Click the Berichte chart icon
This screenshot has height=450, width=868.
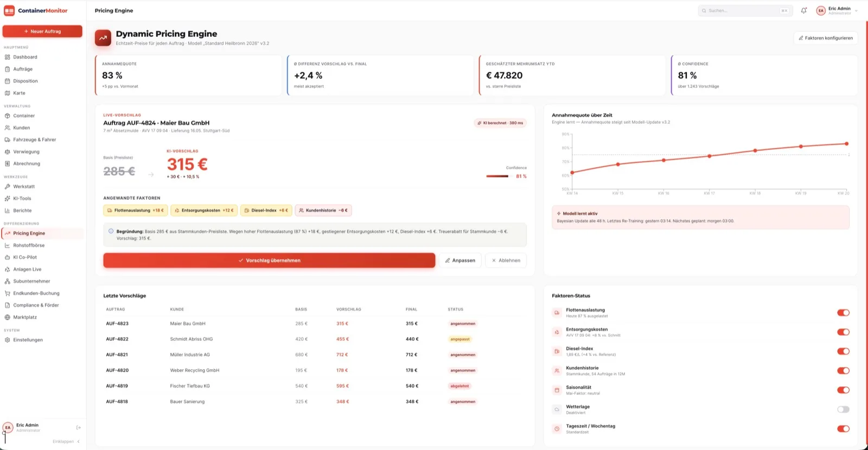pyautogui.click(x=8, y=210)
